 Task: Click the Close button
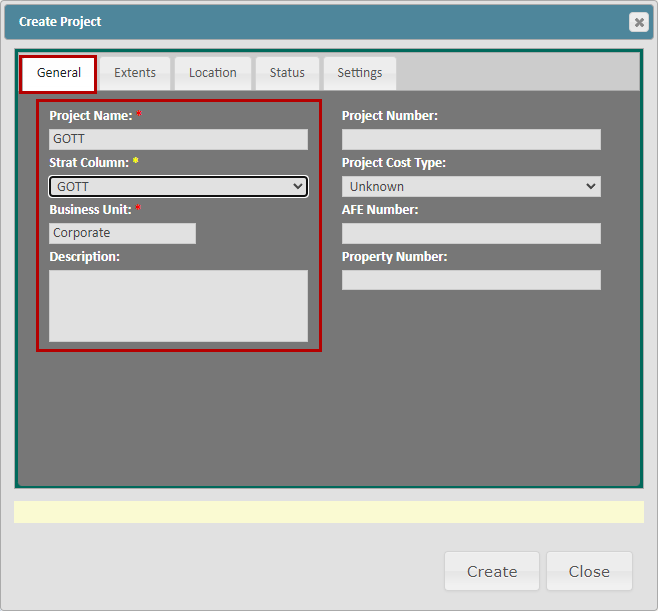(589, 571)
